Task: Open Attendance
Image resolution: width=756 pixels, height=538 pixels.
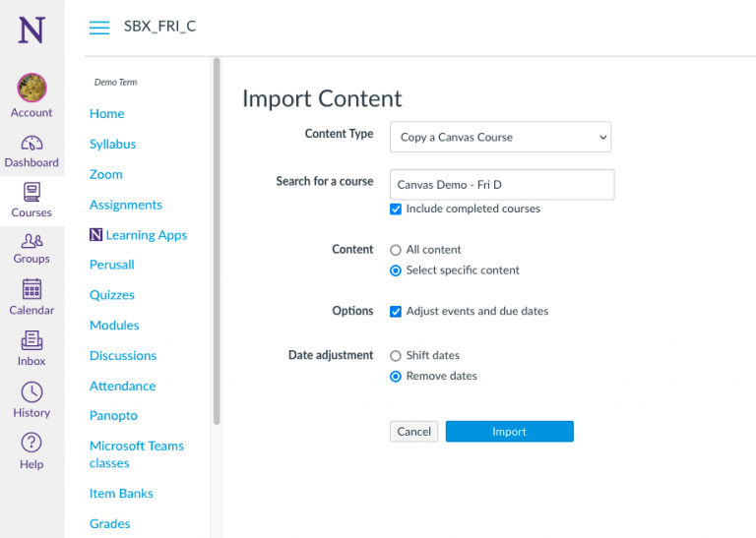Action: click(x=122, y=386)
